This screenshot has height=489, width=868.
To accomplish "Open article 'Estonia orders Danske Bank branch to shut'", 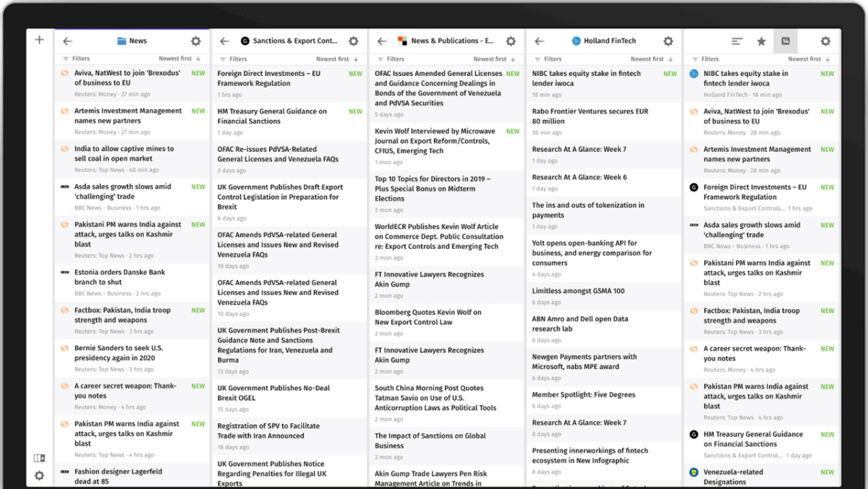I will pos(119,277).
